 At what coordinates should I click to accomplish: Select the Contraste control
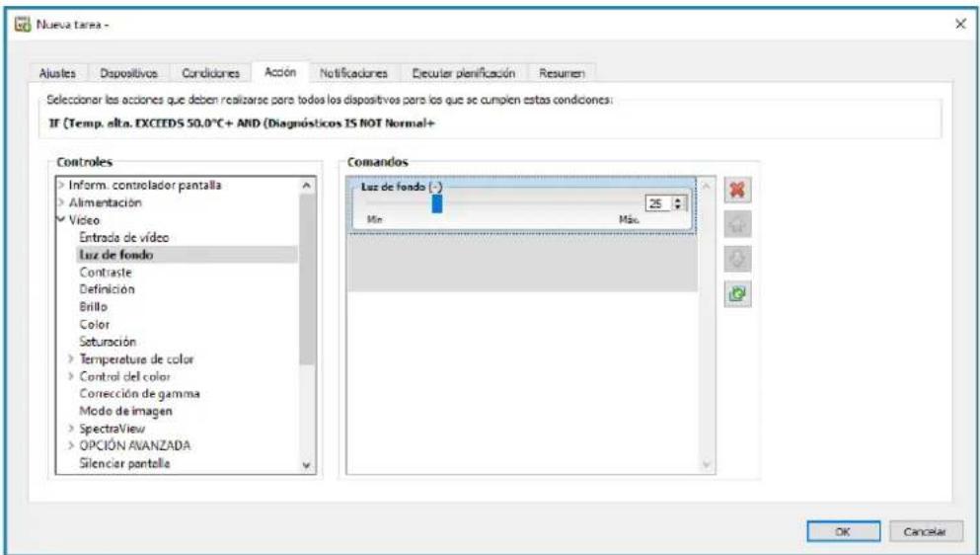pyautogui.click(x=106, y=273)
